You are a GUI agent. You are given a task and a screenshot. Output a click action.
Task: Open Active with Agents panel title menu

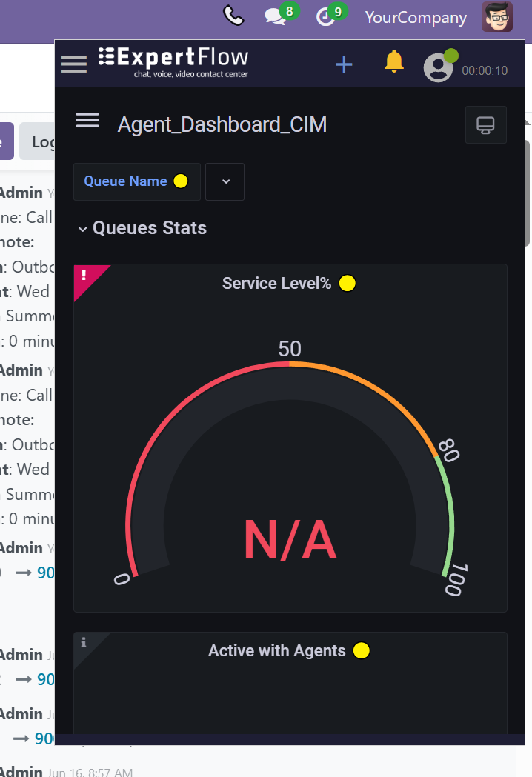tap(276, 651)
